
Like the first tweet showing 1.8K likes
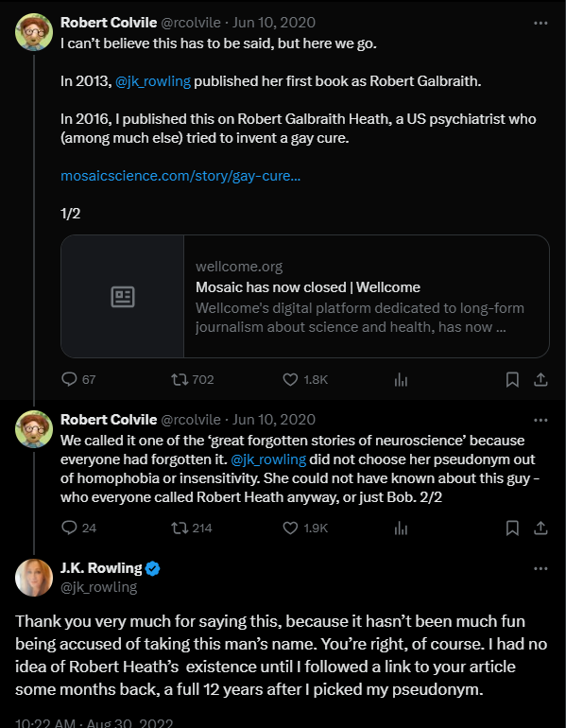290,379
